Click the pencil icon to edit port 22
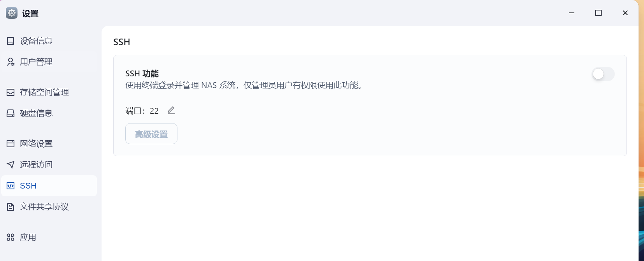 171,111
